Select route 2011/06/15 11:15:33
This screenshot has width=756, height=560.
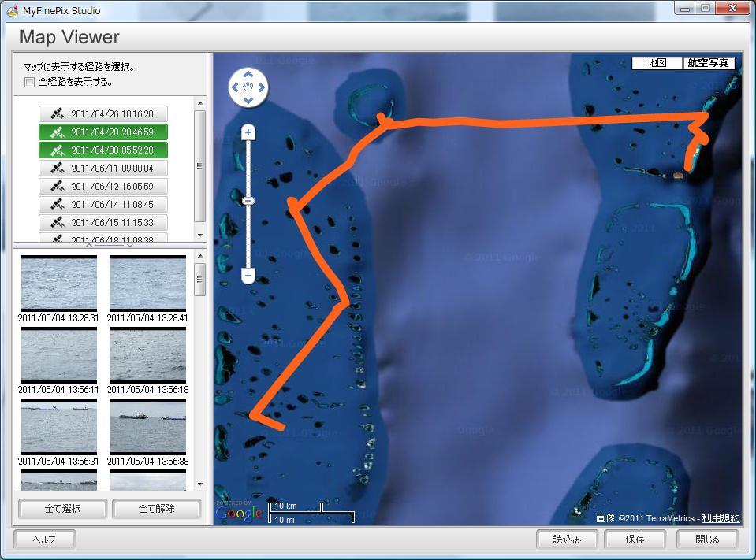point(103,222)
